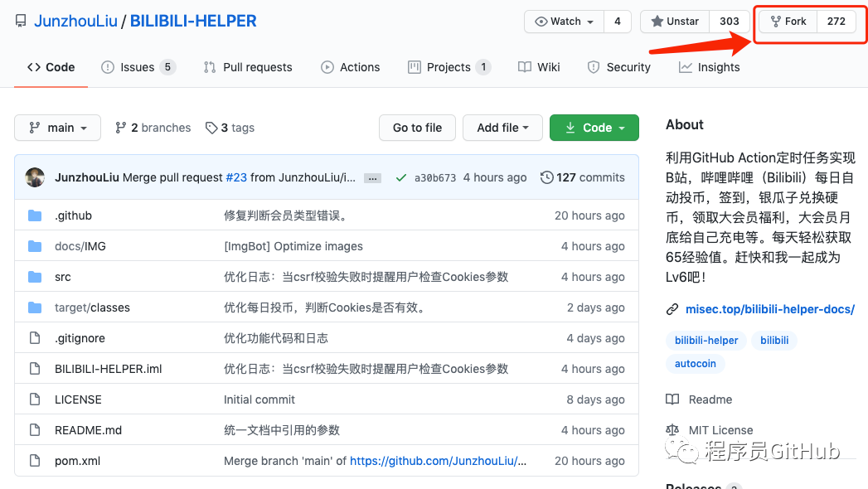
Task: Click the target/classes folder icon
Action: pos(35,307)
